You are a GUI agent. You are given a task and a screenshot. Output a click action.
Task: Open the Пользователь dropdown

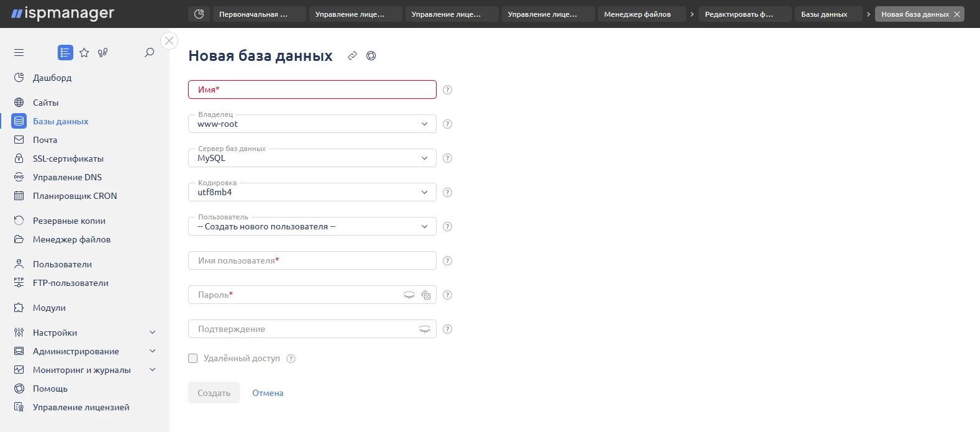coord(312,227)
